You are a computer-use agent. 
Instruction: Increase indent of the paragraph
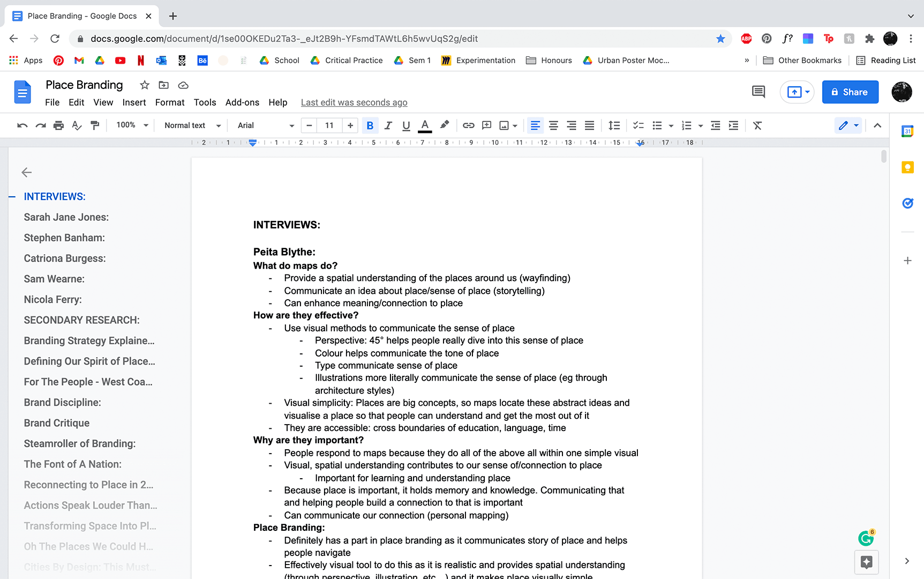tap(734, 125)
